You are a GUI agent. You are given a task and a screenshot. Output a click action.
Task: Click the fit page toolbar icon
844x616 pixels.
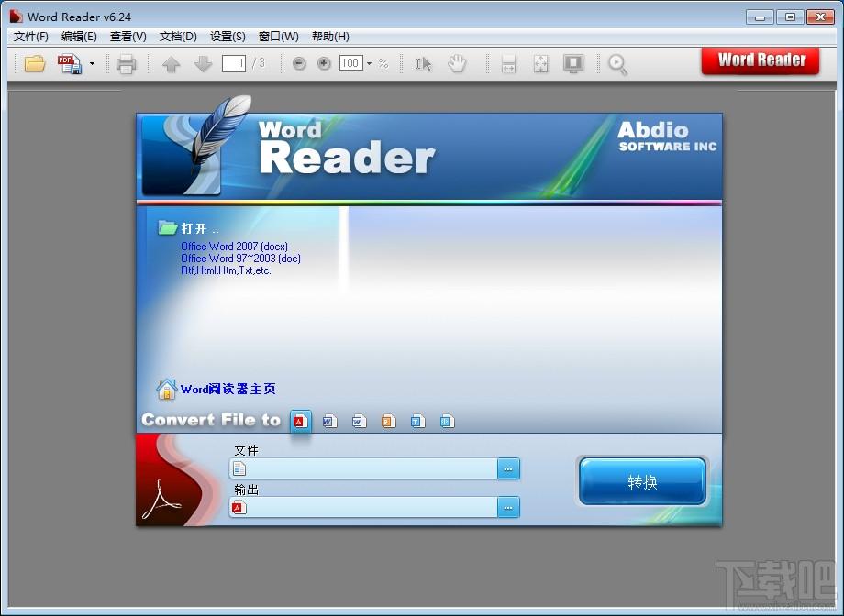point(541,63)
